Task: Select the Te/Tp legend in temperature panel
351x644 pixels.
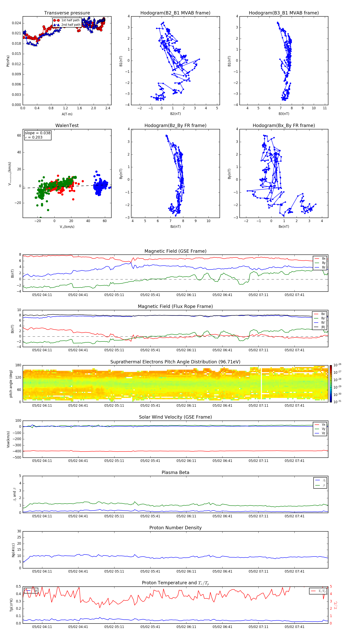Action: coord(318,591)
